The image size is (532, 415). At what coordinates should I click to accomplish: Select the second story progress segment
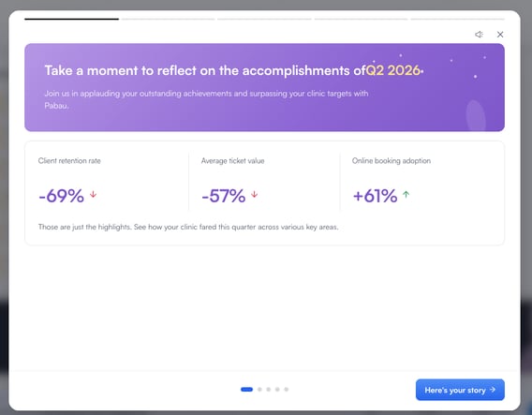168,19
